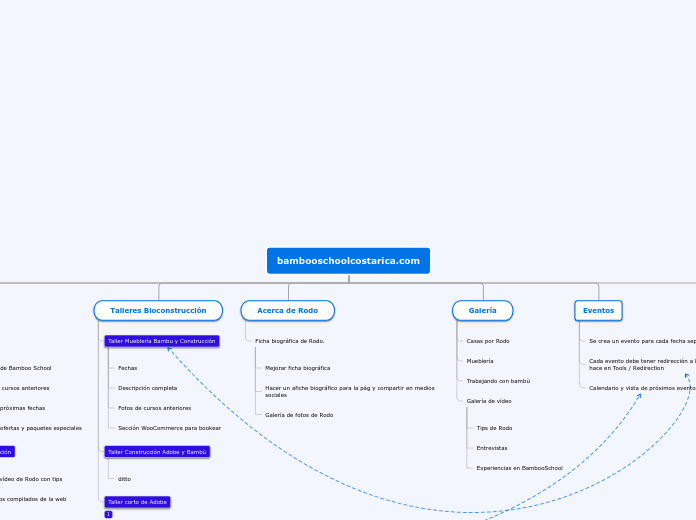Image resolution: width=696 pixels, height=520 pixels.
Task: Select Descripción completa item
Action: pos(147,388)
